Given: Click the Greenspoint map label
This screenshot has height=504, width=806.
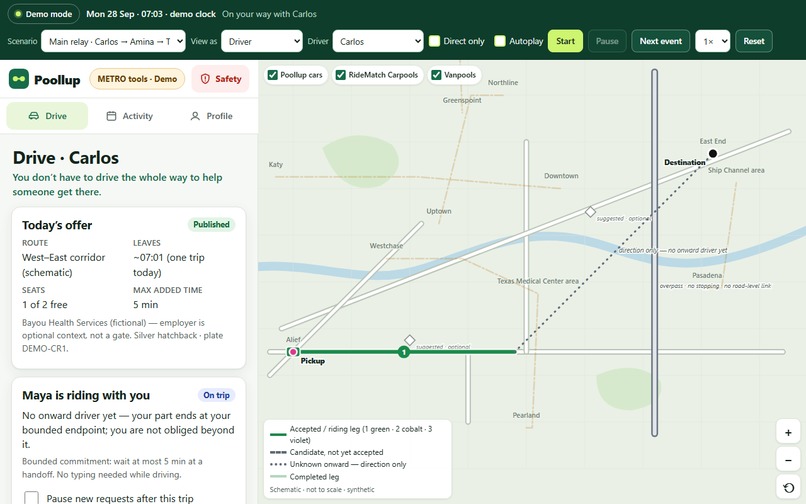Looking at the screenshot, I should click(462, 100).
